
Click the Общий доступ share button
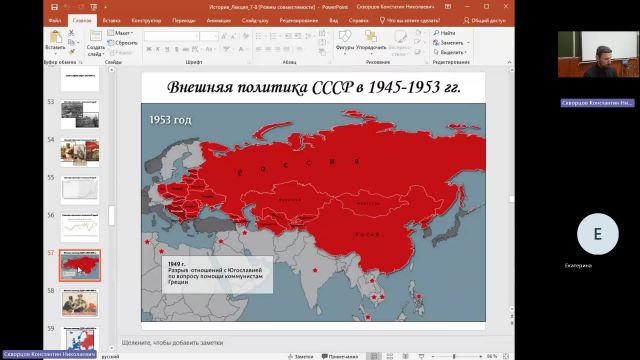(484, 20)
